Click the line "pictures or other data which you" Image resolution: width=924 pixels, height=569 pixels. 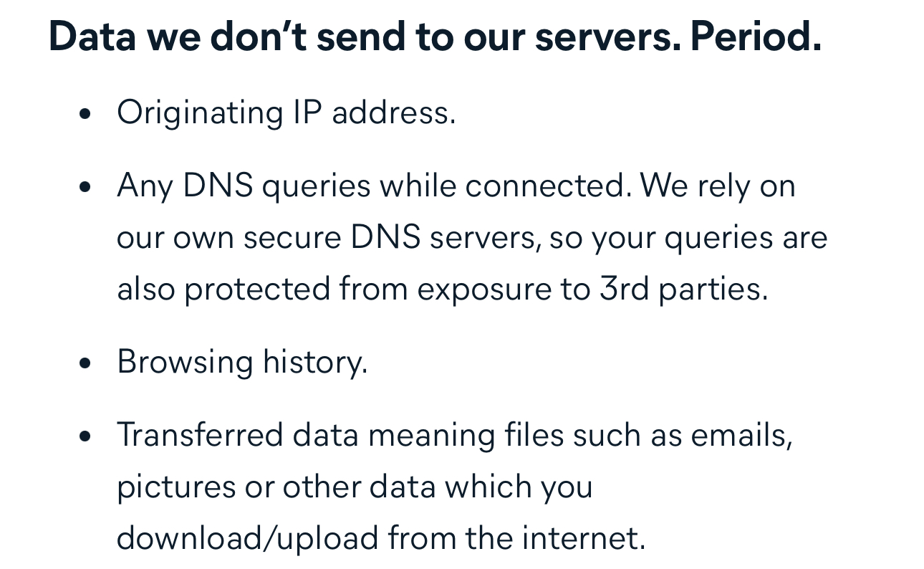click(355, 487)
